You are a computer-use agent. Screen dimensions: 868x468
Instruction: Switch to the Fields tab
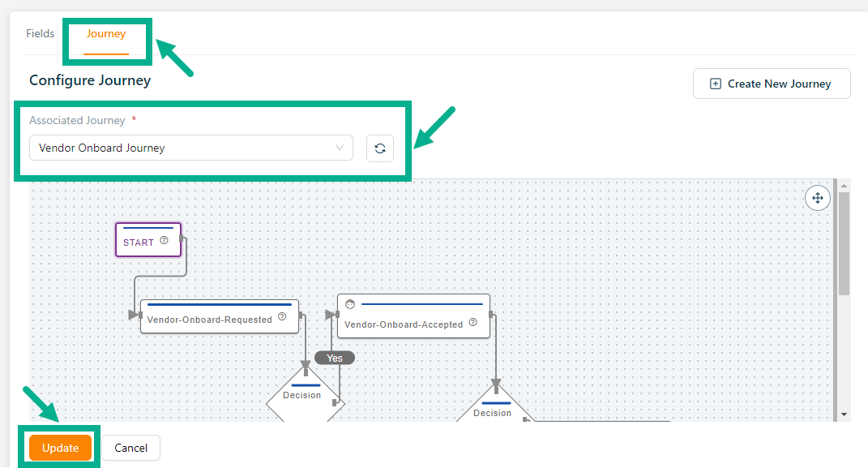coord(41,34)
